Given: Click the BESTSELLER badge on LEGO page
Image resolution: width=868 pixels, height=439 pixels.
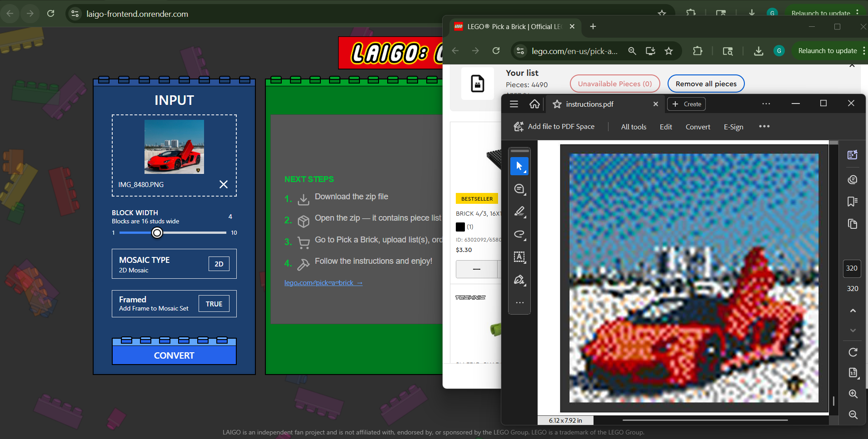Looking at the screenshot, I should [x=477, y=199].
